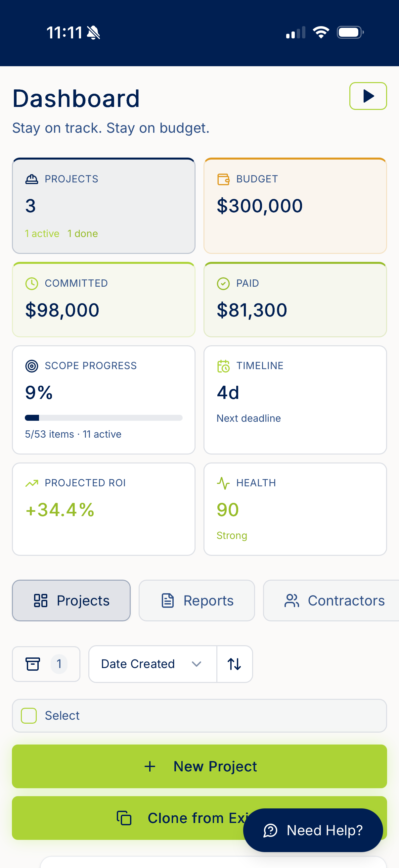399x868 pixels.
Task: Toggle archived projects filter button
Action: [46, 664]
